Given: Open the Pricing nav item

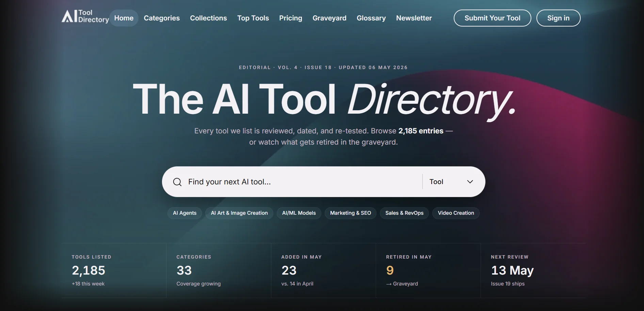Looking at the screenshot, I should point(291,18).
